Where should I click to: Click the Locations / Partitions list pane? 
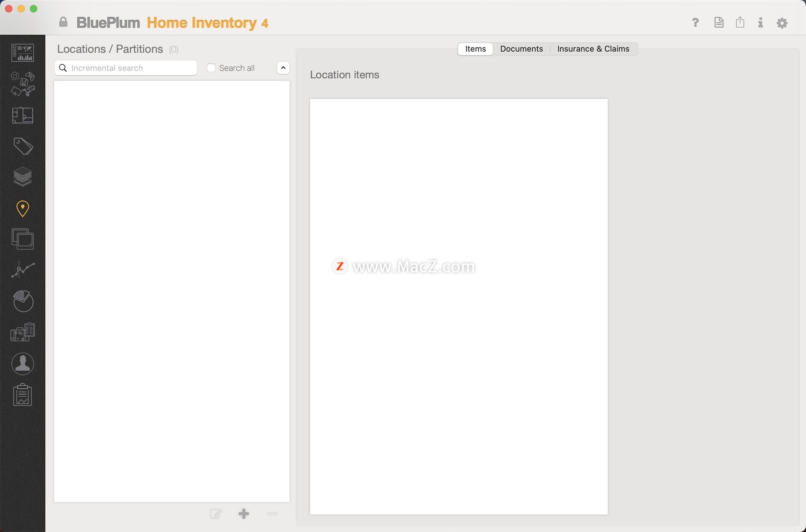172,291
